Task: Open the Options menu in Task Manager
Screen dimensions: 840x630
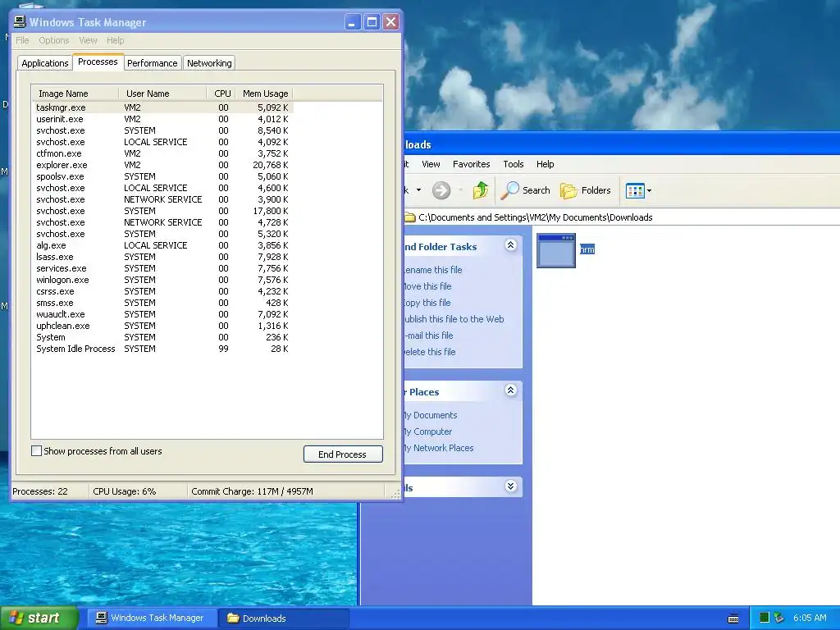Action: pos(53,40)
